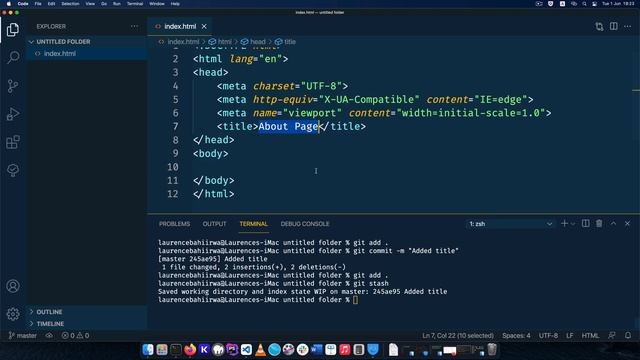Click Ln 7, Col 22 status bar entry
Image resolution: width=640 pixels, height=360 pixels.
pyautogui.click(x=458, y=336)
